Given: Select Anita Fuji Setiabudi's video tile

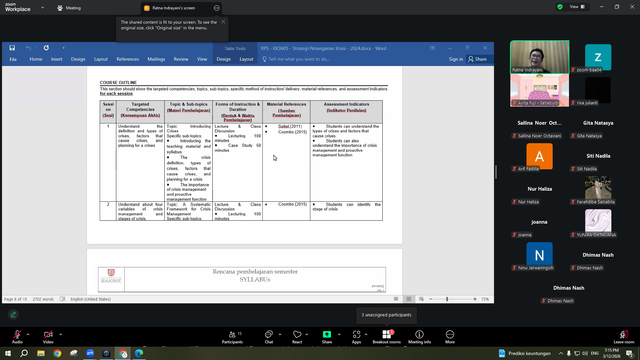Looking at the screenshot, I should pyautogui.click(x=540, y=90).
